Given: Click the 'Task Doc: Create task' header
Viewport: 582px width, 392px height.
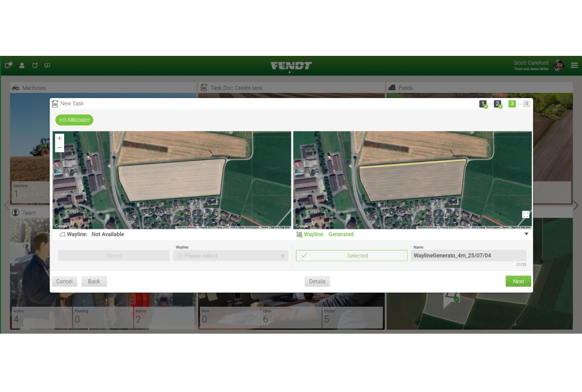Looking at the screenshot, I should (236, 88).
